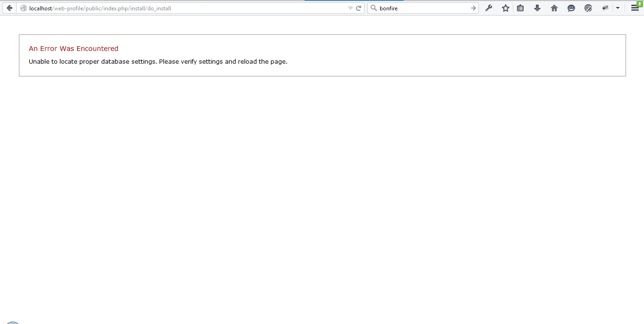The image size is (644, 324).
Task: Click the globe with pencil icon
Action: tap(588, 8)
